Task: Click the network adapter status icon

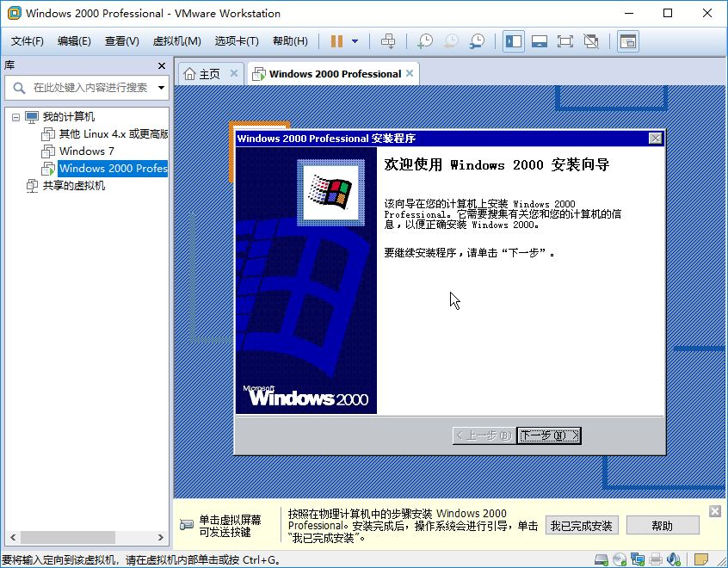Action: (x=638, y=558)
